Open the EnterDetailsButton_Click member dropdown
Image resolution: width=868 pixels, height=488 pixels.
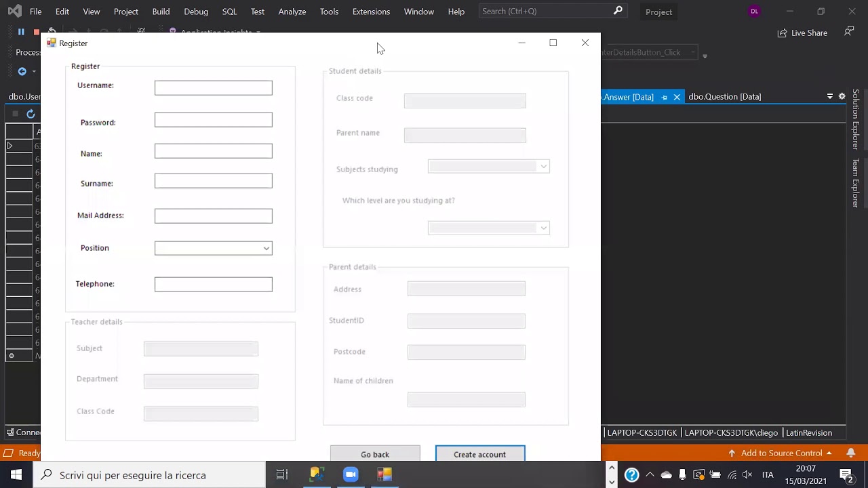coord(692,52)
